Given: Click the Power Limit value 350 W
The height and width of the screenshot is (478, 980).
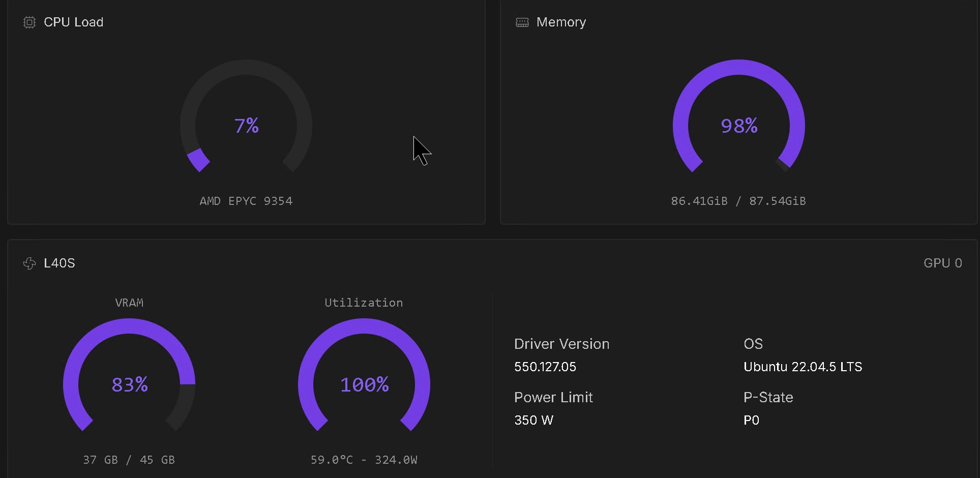Looking at the screenshot, I should (x=533, y=420).
